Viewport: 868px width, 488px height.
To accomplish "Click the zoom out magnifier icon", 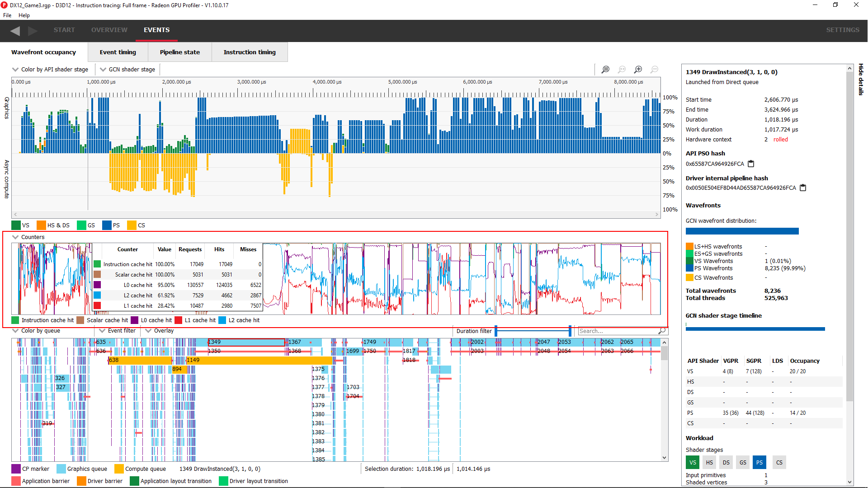I will (654, 70).
